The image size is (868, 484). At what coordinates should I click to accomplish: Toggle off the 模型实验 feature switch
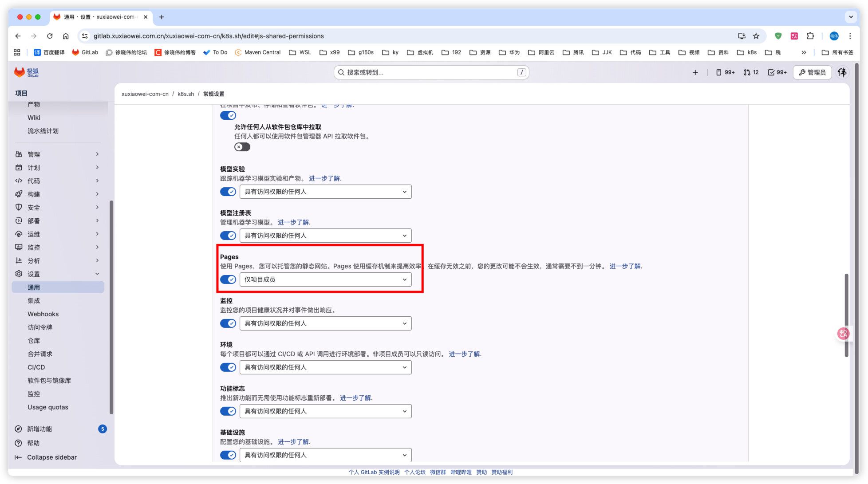pyautogui.click(x=228, y=192)
